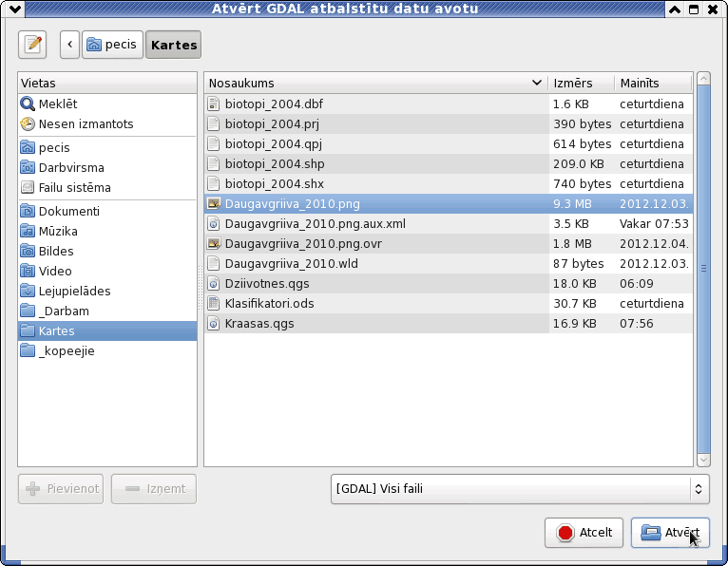Sort files by Mainīts column header
Viewport: 728px width, 566px height.
[653, 83]
